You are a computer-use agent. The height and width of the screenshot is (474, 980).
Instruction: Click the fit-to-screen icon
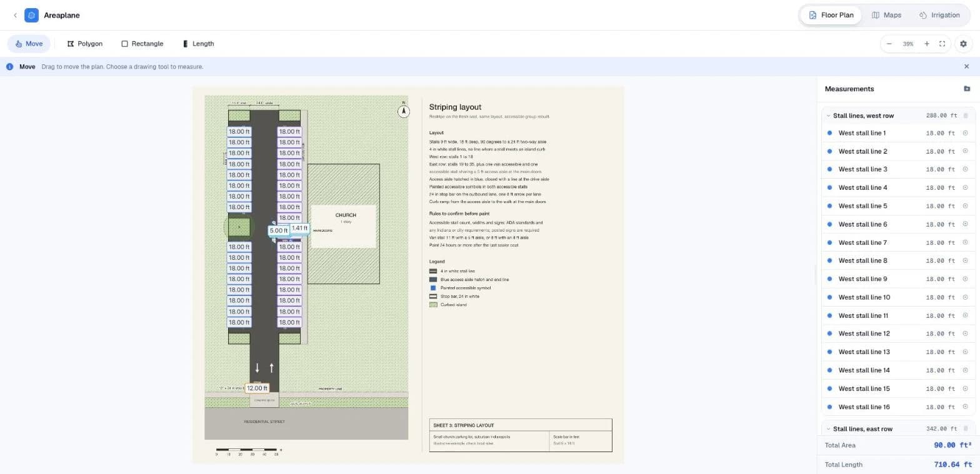click(x=942, y=44)
